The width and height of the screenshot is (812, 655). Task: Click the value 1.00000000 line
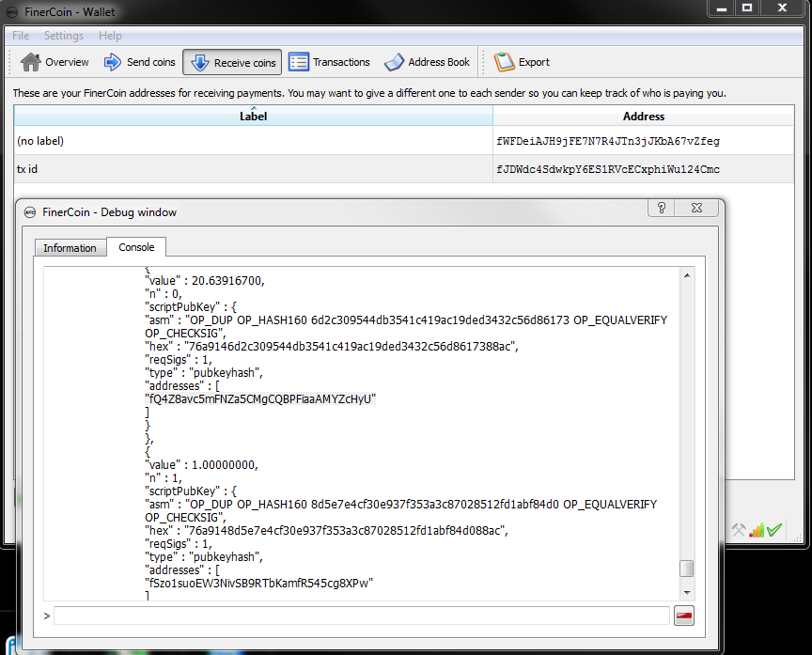[201, 465]
